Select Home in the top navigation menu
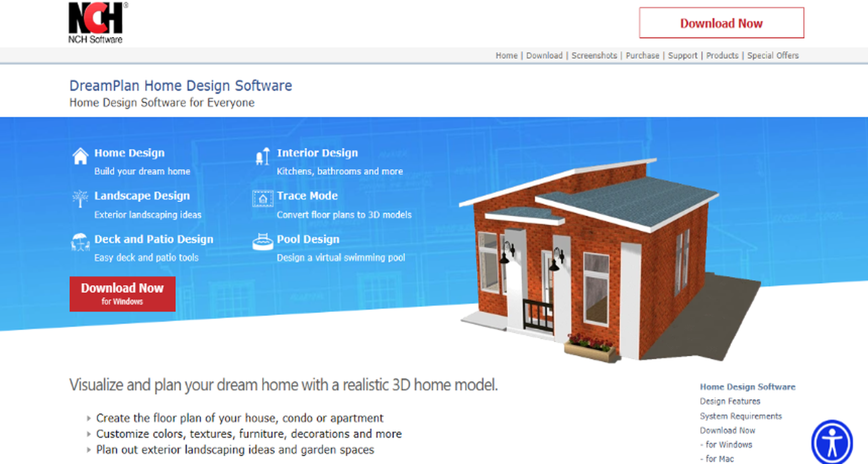868x464 pixels. (506, 55)
